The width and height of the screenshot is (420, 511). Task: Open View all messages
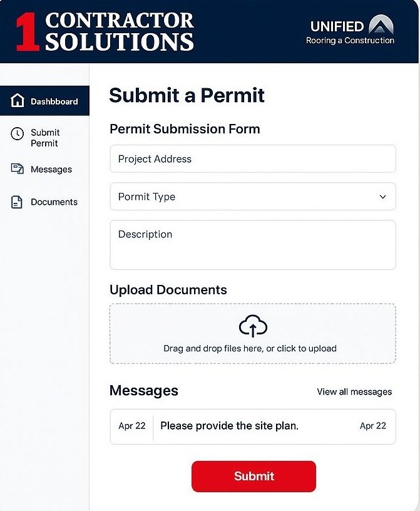tap(354, 391)
